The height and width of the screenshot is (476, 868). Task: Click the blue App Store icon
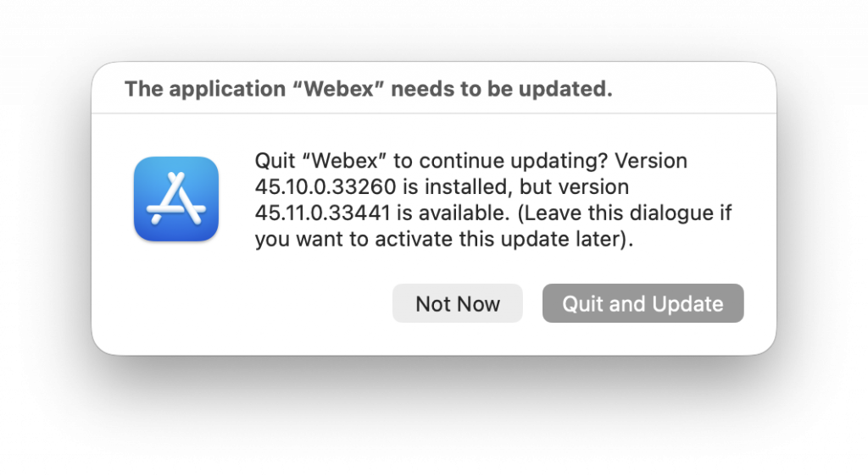[176, 199]
